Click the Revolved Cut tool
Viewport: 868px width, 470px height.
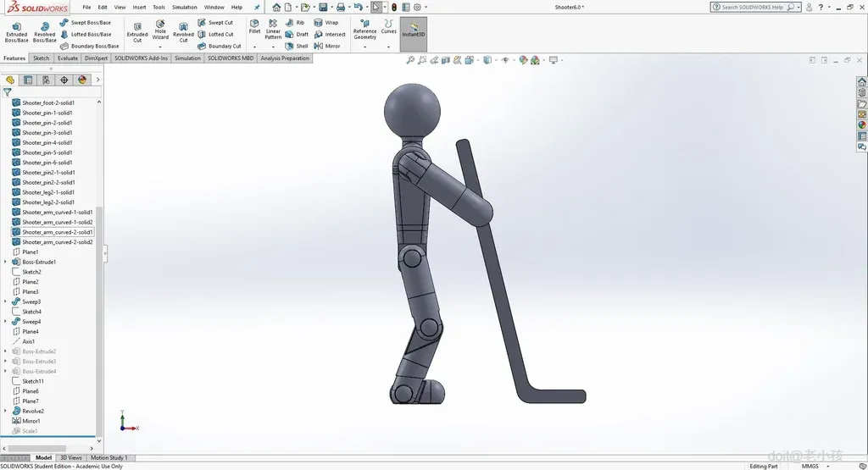click(x=183, y=31)
